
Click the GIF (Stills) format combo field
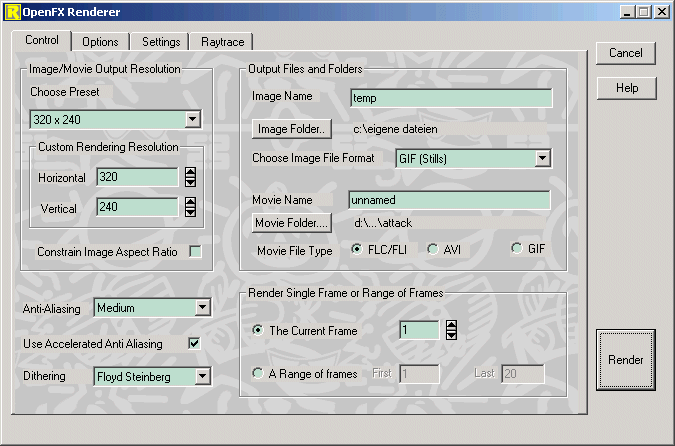pyautogui.click(x=474, y=158)
